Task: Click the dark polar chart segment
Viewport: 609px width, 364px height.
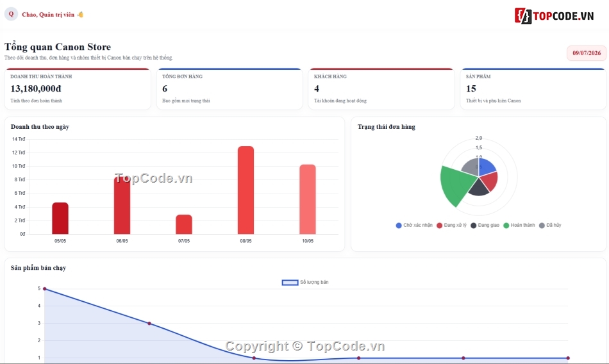Action: click(x=478, y=188)
